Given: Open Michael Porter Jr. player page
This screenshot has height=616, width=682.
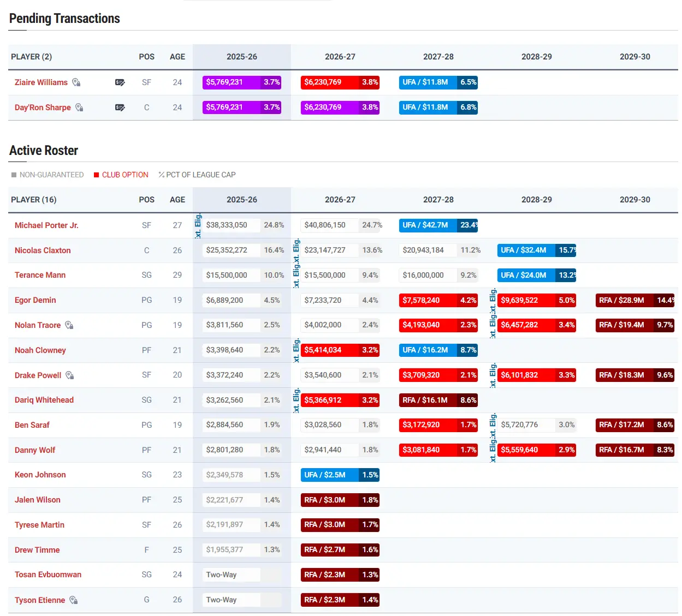Looking at the screenshot, I should pos(46,225).
